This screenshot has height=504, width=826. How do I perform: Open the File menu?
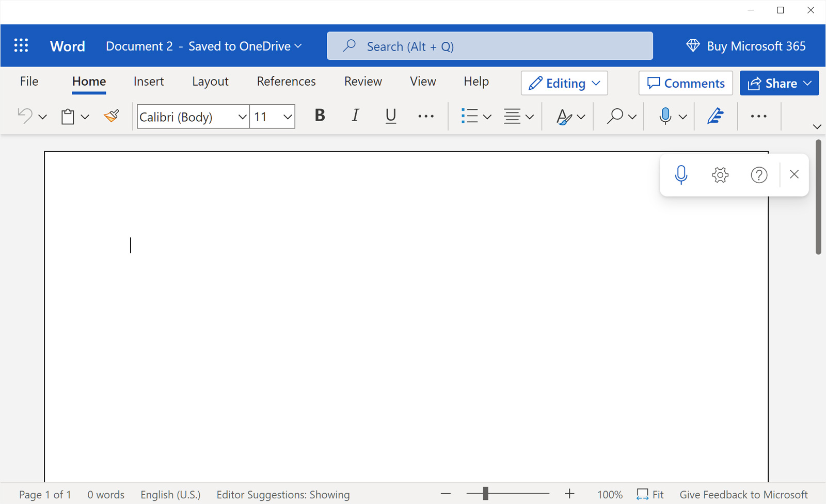pyautogui.click(x=29, y=81)
